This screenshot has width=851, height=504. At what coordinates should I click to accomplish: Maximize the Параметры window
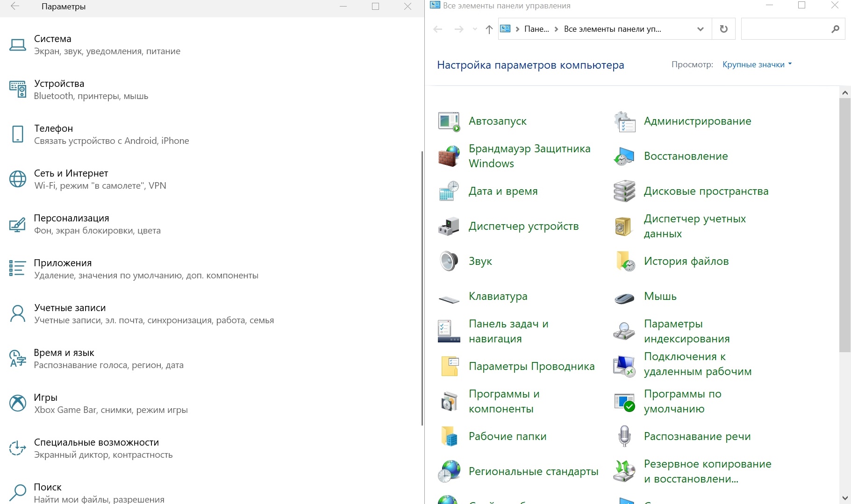(375, 7)
